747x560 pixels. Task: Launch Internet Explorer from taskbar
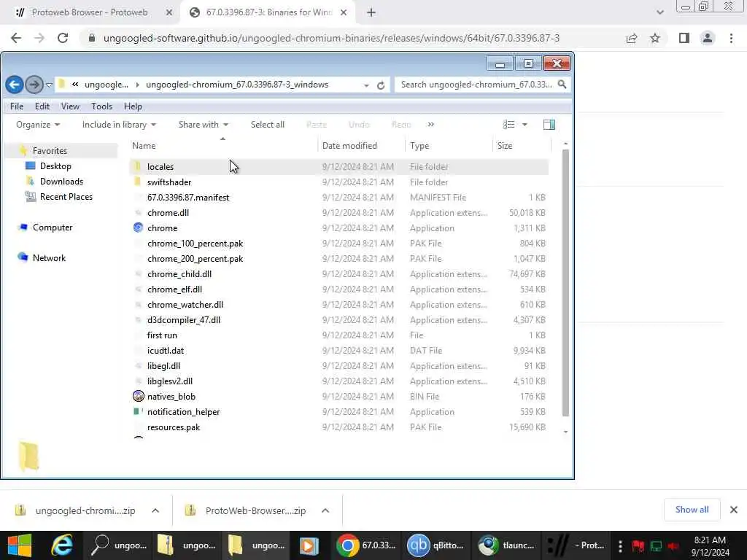pyautogui.click(x=62, y=545)
